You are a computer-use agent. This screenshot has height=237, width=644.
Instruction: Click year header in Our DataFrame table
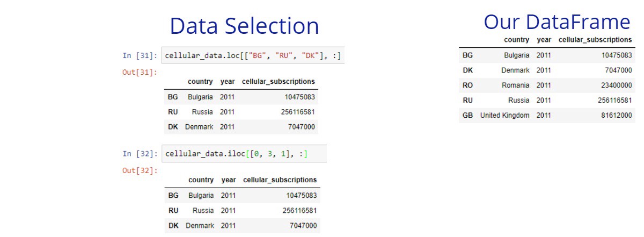point(544,40)
